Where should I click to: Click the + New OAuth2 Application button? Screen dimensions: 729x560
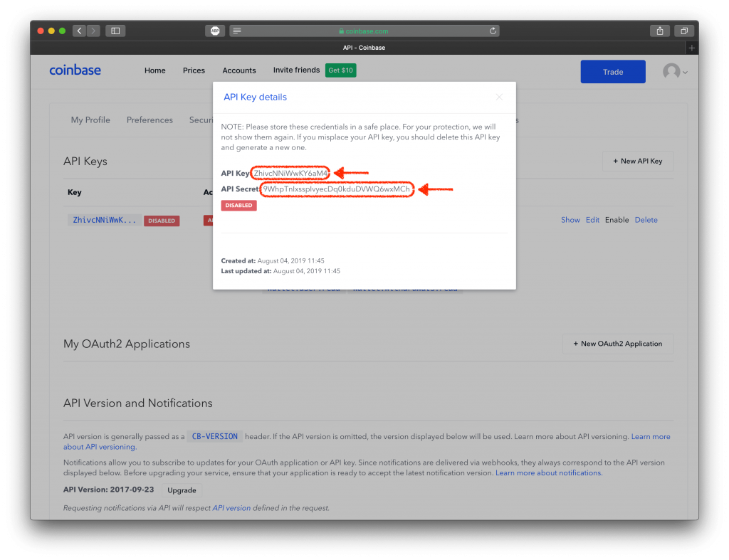tap(617, 344)
